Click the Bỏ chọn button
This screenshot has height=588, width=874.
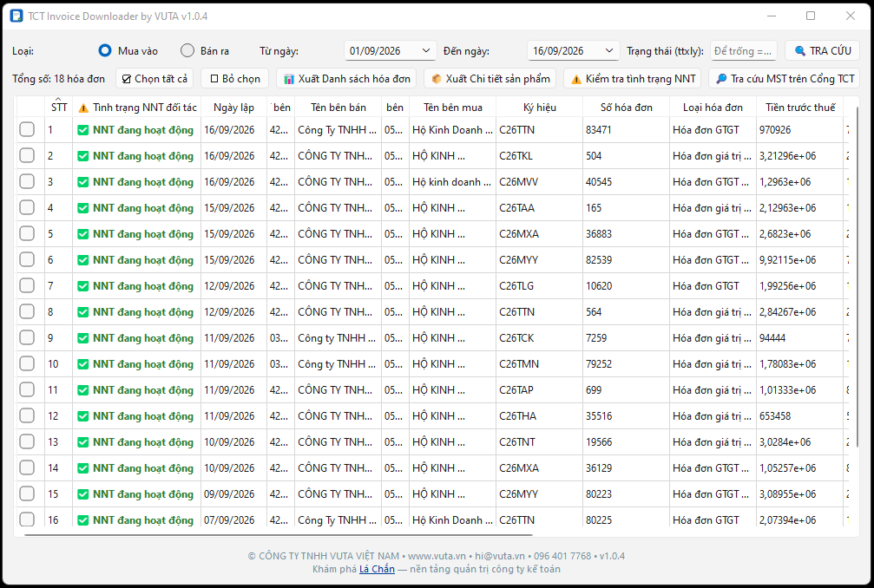pos(234,79)
